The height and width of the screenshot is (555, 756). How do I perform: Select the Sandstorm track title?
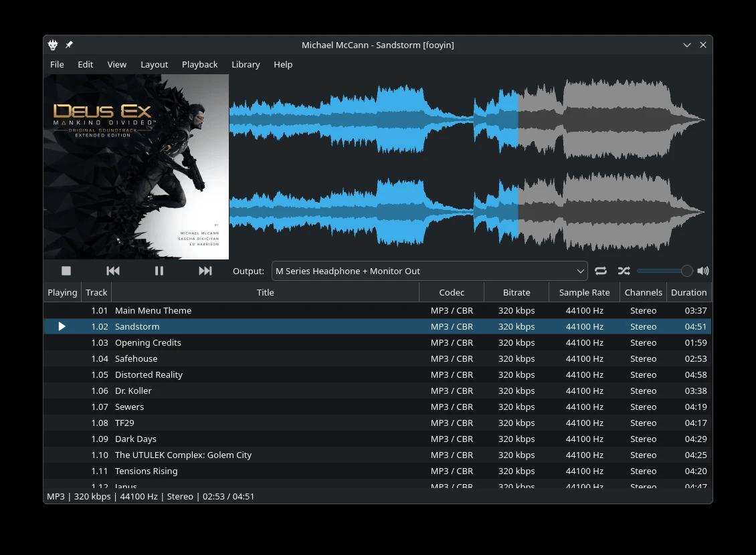click(137, 326)
